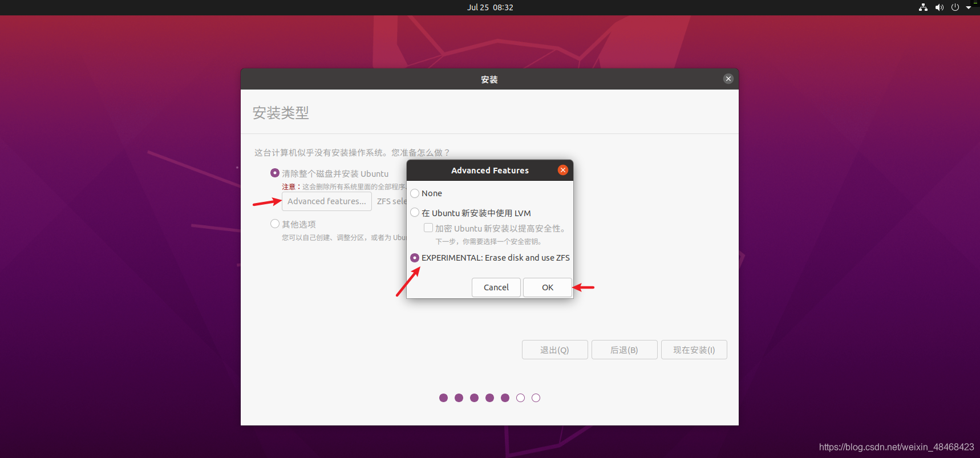
Task: Close the Advanced Features dialog
Action: [563, 170]
